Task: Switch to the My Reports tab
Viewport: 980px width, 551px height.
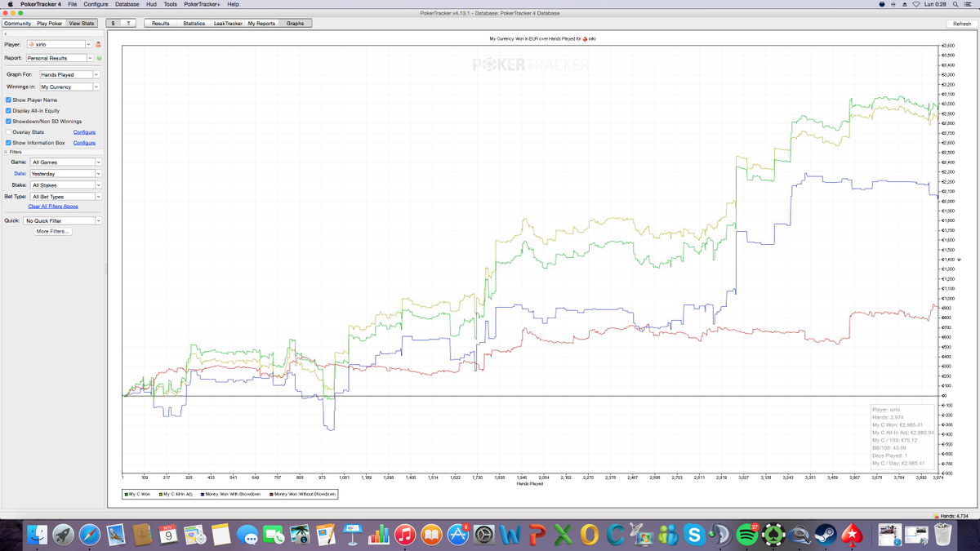Action: click(x=261, y=24)
